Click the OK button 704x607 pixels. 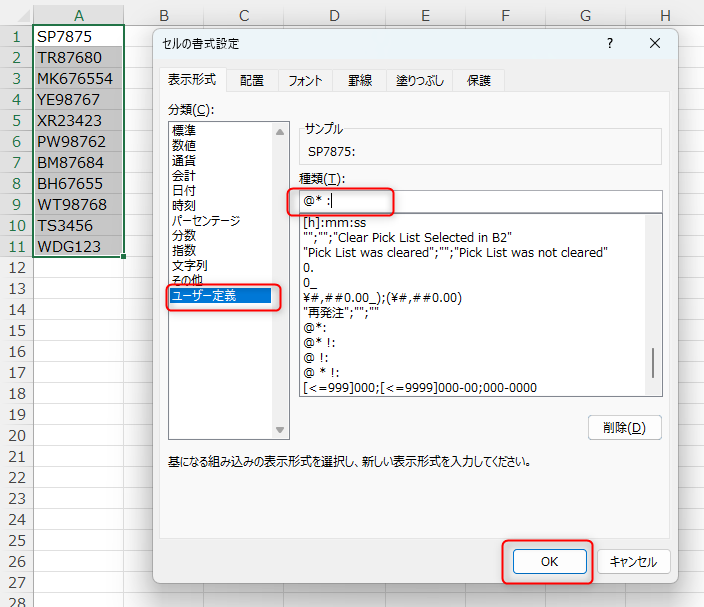(549, 562)
